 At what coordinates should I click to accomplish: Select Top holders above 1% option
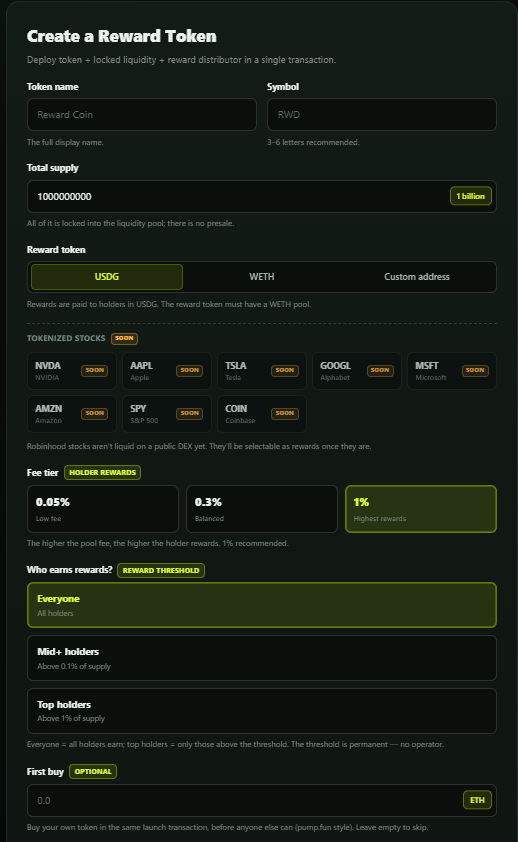pyautogui.click(x=262, y=711)
